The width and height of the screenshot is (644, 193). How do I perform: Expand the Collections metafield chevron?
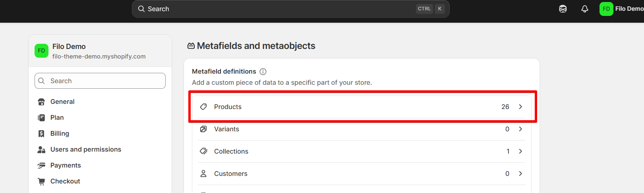(520, 151)
